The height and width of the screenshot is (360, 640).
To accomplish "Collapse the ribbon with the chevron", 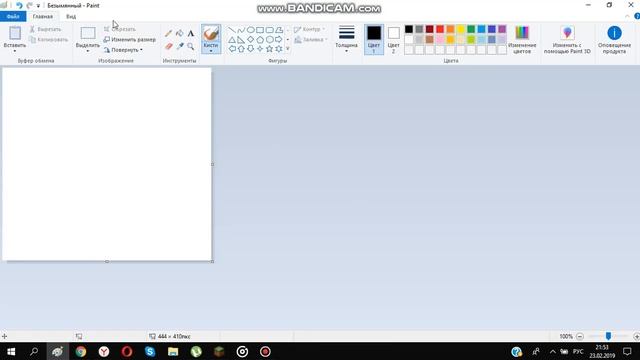I will click(x=627, y=16).
